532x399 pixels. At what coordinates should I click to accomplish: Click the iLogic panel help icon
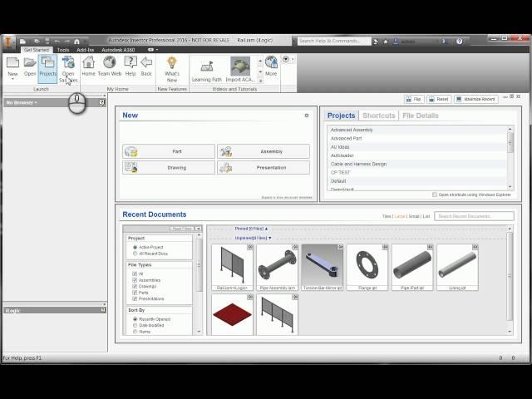[103, 310]
